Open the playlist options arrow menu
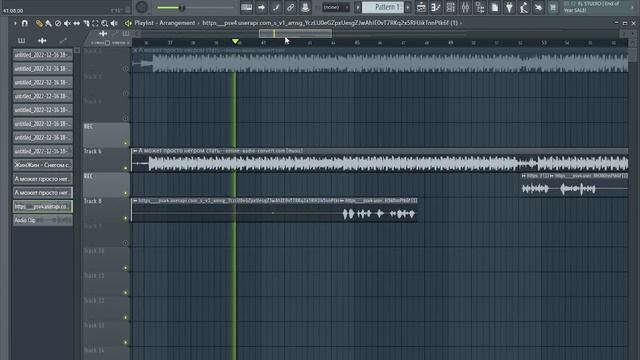Screen dimensions: 640x360 [x=16, y=23]
